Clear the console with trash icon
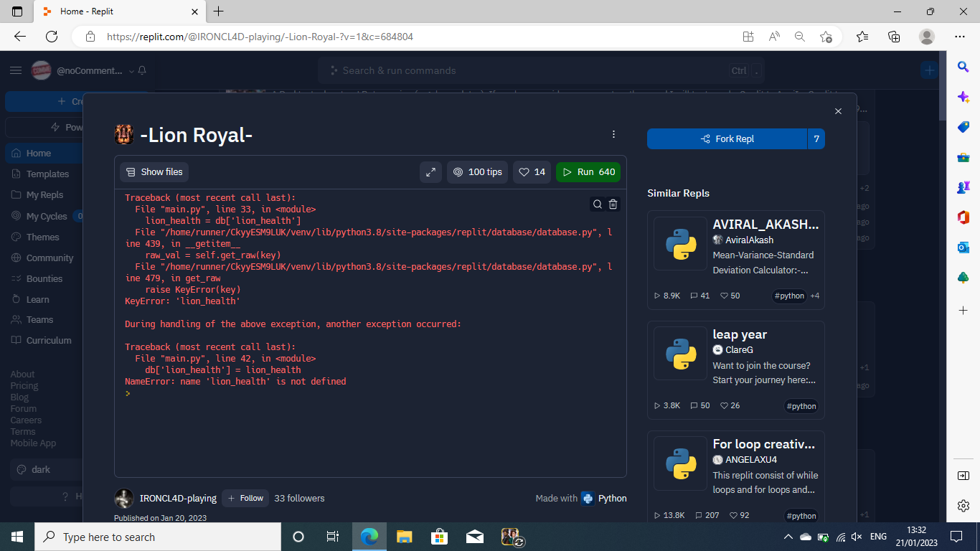Screen dimensions: 980x551 pyautogui.click(x=613, y=204)
